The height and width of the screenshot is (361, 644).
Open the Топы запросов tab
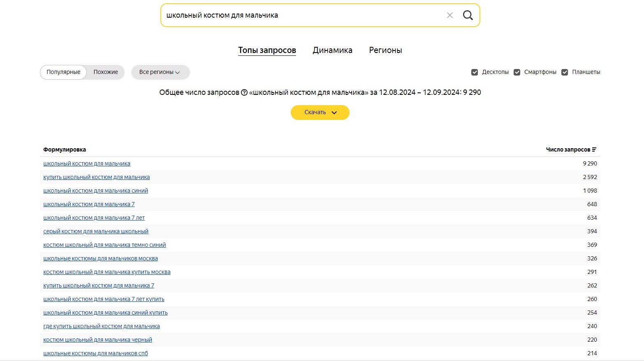point(267,50)
